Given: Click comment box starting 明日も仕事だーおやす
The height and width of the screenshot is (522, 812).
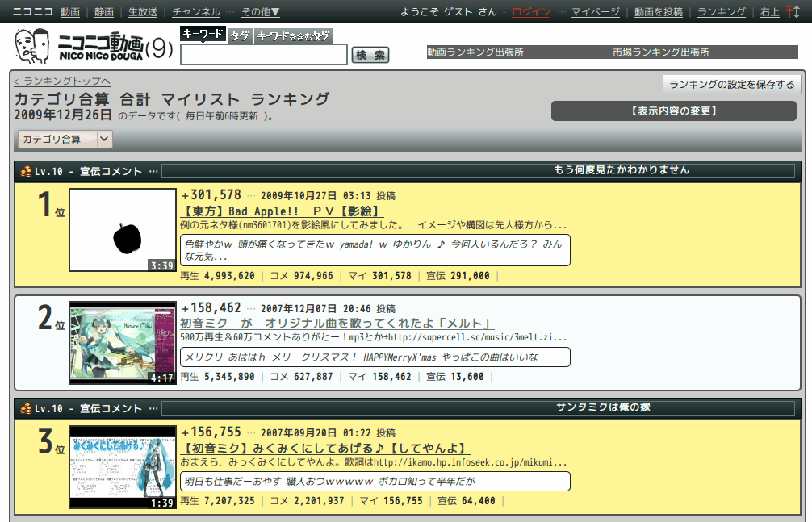Looking at the screenshot, I should pyautogui.click(x=375, y=481).
